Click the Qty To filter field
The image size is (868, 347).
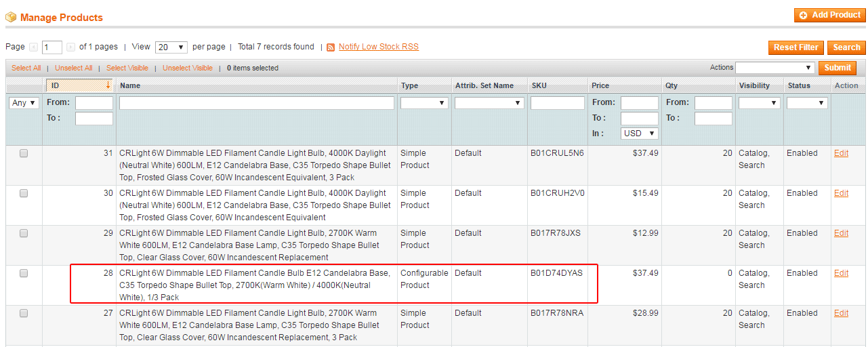714,119
